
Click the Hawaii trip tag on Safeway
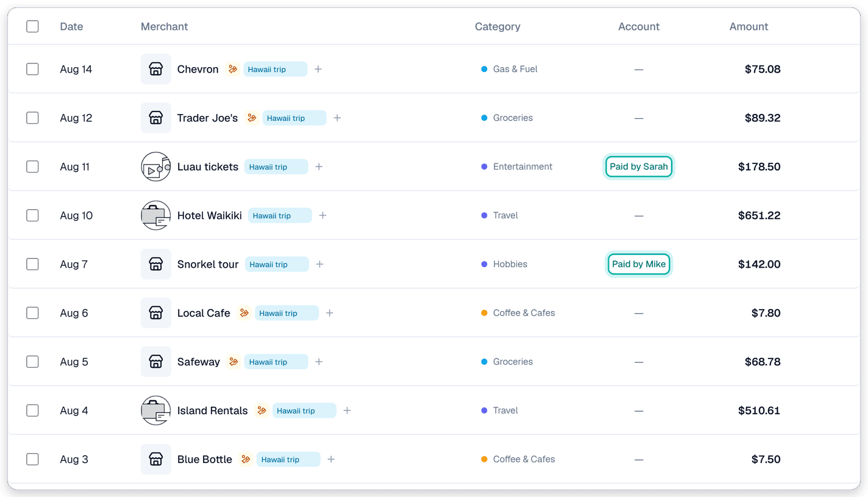coord(276,362)
